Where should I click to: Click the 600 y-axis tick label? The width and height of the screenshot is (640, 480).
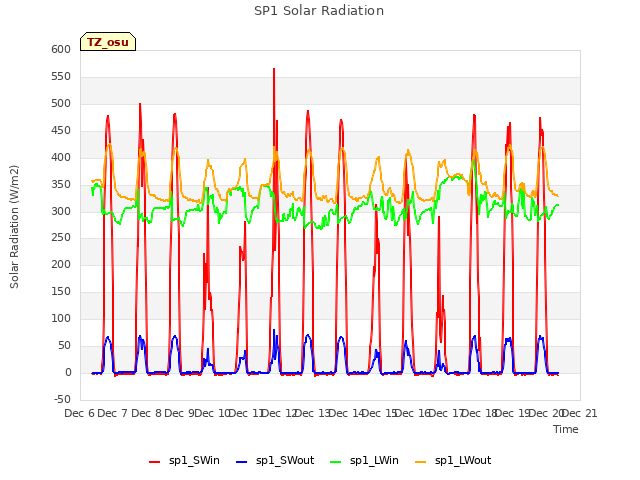(61, 49)
